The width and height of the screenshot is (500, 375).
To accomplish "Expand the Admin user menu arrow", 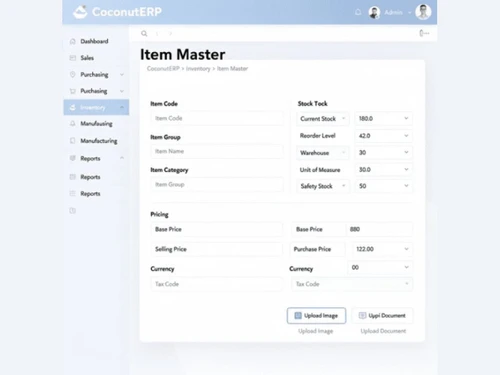I will click(x=410, y=13).
